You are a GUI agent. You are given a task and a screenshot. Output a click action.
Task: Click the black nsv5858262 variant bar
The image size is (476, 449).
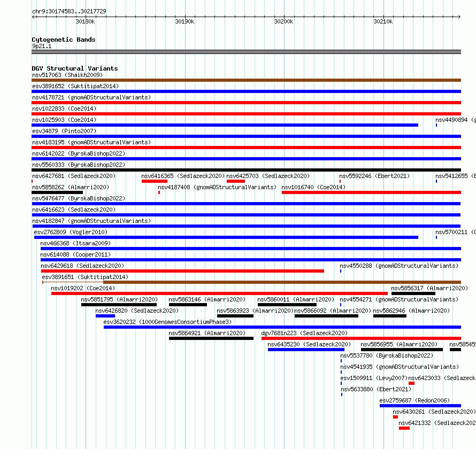pos(57,192)
